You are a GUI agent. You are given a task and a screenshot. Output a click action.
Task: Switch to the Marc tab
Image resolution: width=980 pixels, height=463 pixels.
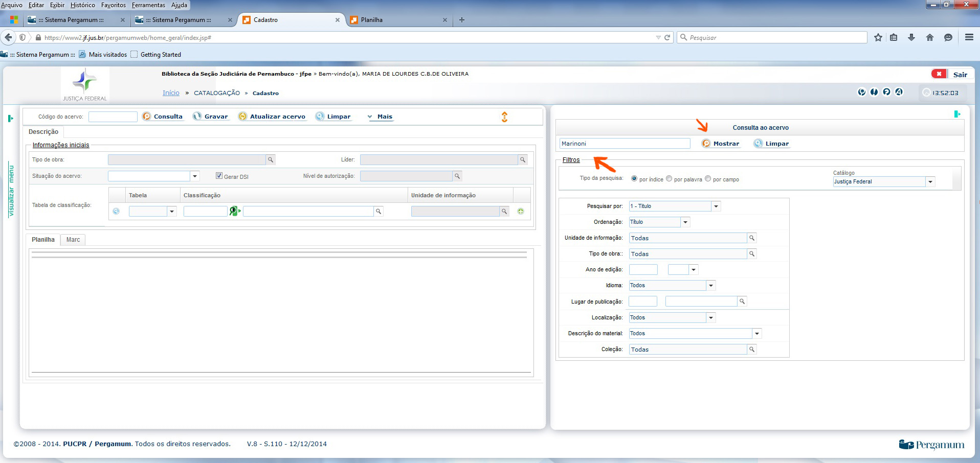[73, 240]
